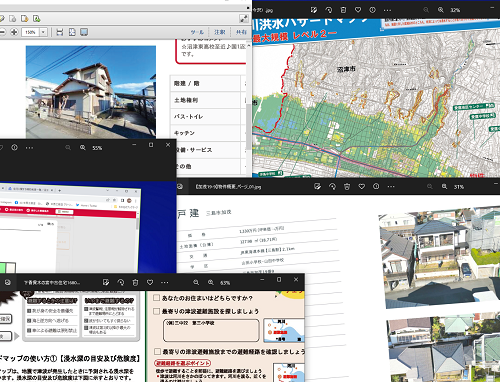
Task: Select fit-width scrolling icon in PDF reader
Action: (x=60, y=32)
